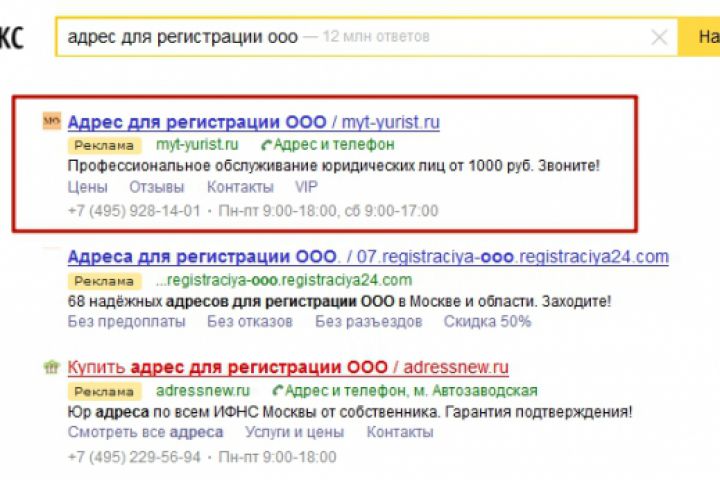The image size is (720, 480).
Task: Click the green adressnew.ru URL
Action: pyautogui.click(x=203, y=391)
